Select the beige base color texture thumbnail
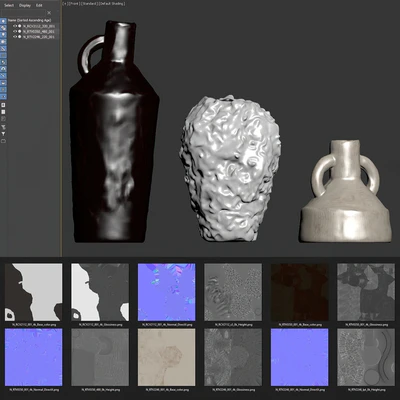This screenshot has width=400, height=400. 166,357
